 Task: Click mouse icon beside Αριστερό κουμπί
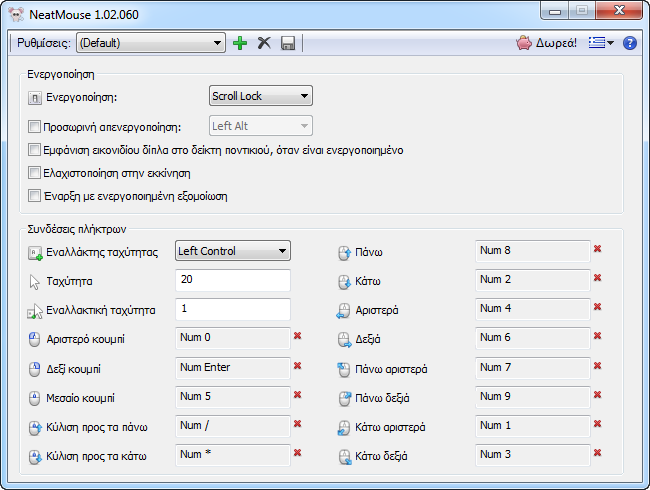[34, 340]
